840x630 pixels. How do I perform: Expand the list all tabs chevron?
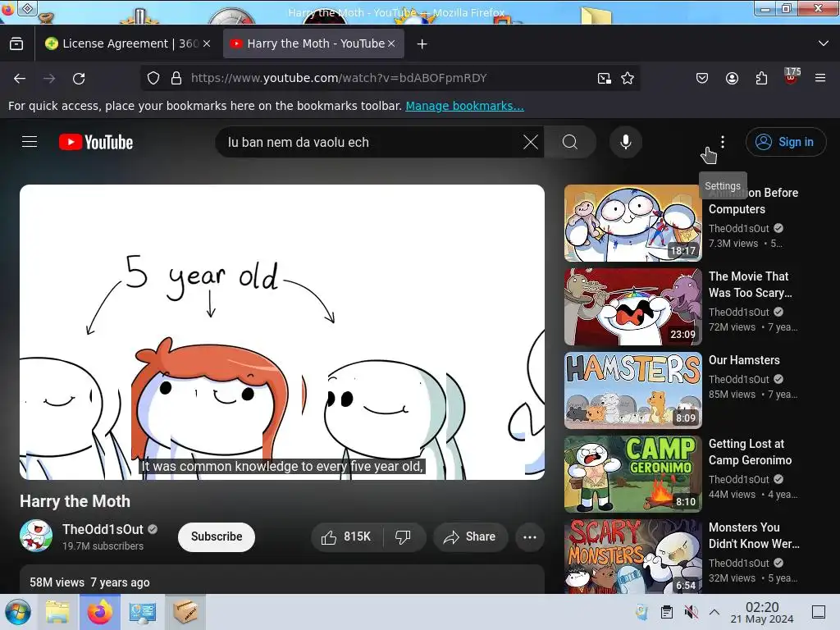click(824, 43)
